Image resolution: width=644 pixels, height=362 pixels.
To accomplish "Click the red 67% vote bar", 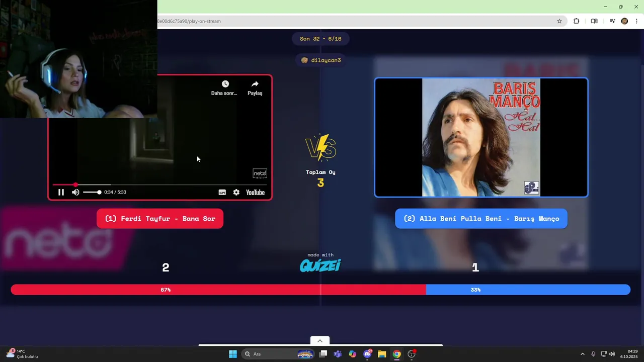I will click(218, 290).
